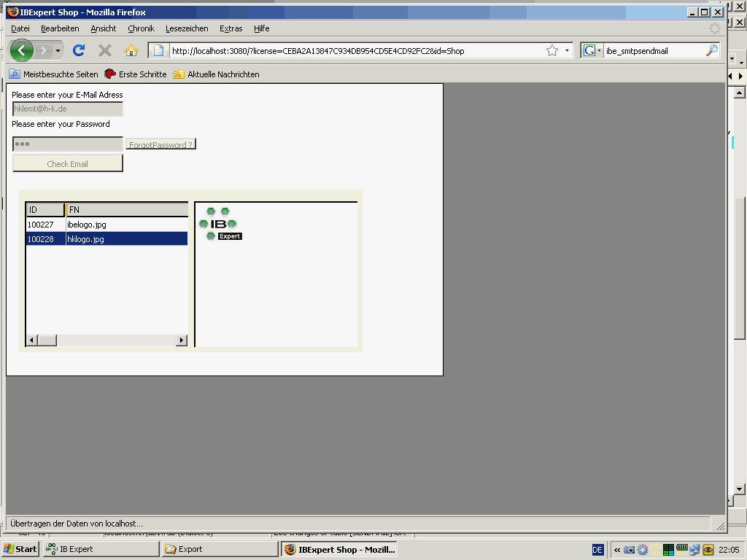The height and width of the screenshot is (560, 747).
Task: Click the ID cell 100227
Action: click(46, 225)
